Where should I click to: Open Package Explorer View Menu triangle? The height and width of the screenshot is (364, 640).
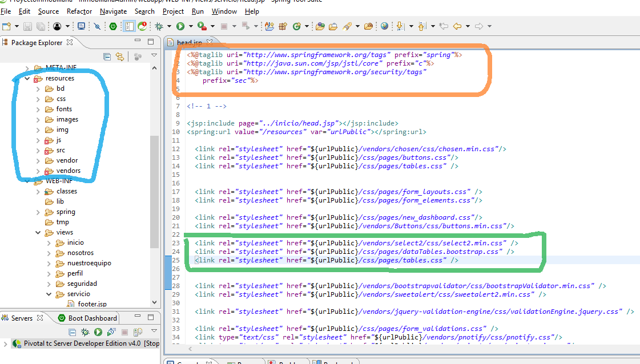[x=154, y=55]
